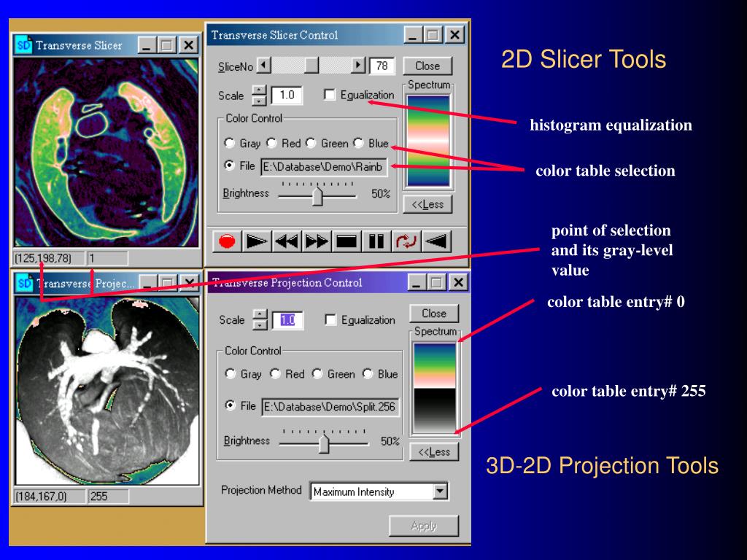Increase Scale in Slicer Control spinner up
The height and width of the screenshot is (560, 747).
pyautogui.click(x=259, y=90)
